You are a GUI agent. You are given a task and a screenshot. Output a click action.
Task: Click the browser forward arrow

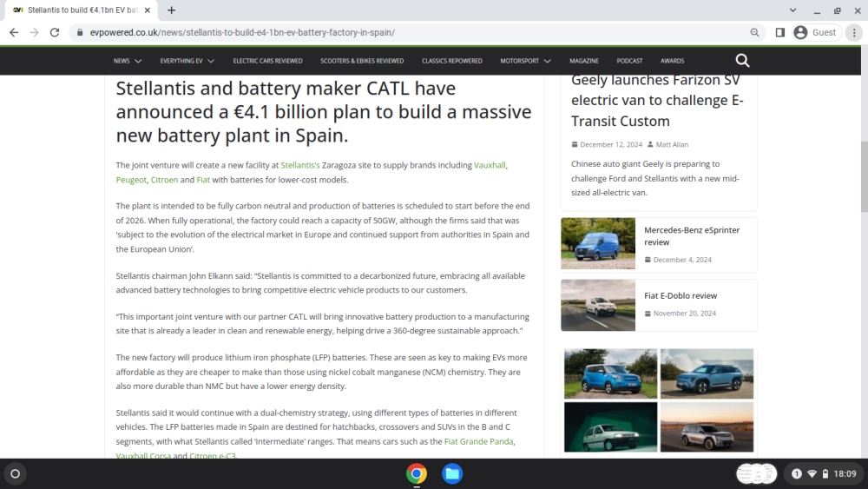click(x=35, y=33)
